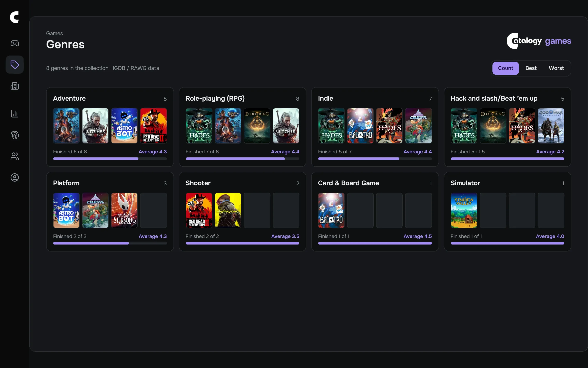
Task: Click Finished 5 of 7 in Indie card
Action: [x=335, y=152]
